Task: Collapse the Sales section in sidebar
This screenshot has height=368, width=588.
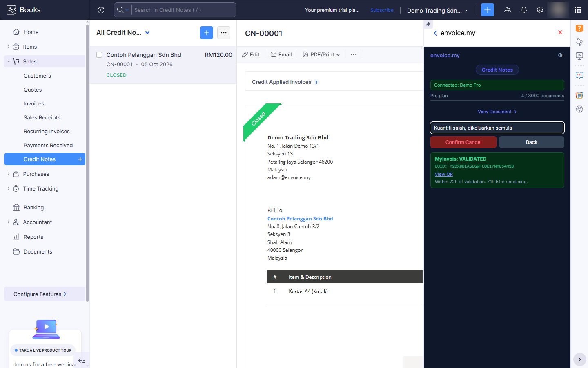Action: pos(9,61)
